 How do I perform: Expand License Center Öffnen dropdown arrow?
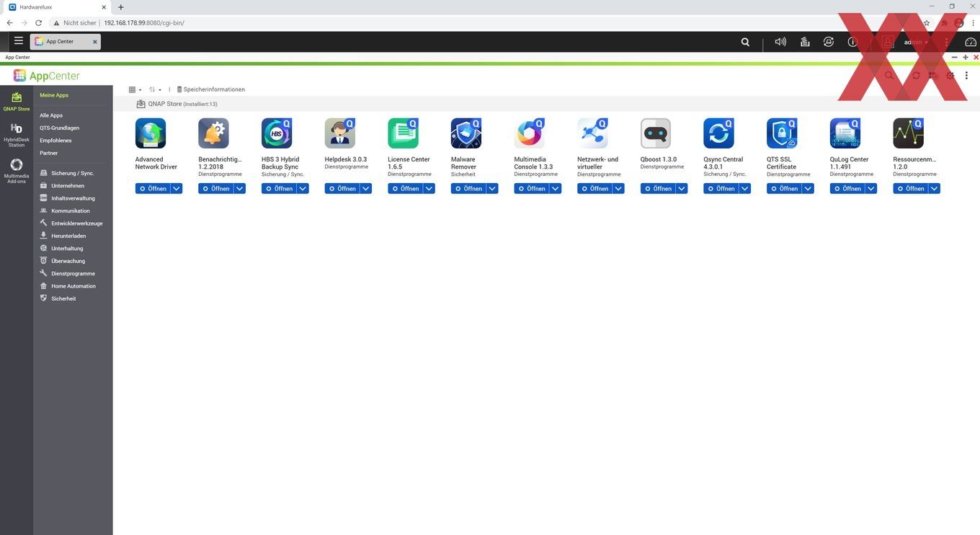click(429, 188)
